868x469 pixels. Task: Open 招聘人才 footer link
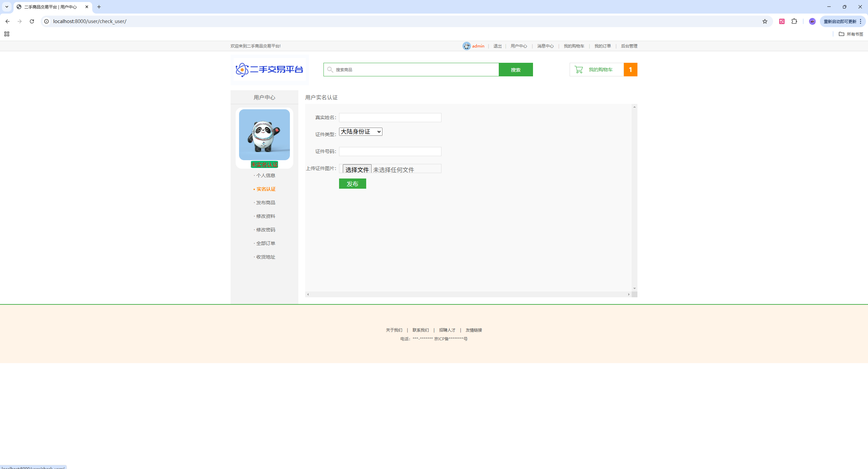click(447, 330)
